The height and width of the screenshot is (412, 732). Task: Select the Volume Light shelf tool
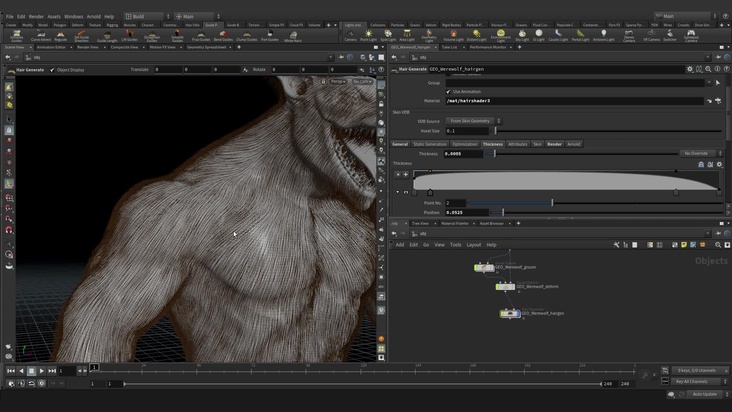pos(453,35)
